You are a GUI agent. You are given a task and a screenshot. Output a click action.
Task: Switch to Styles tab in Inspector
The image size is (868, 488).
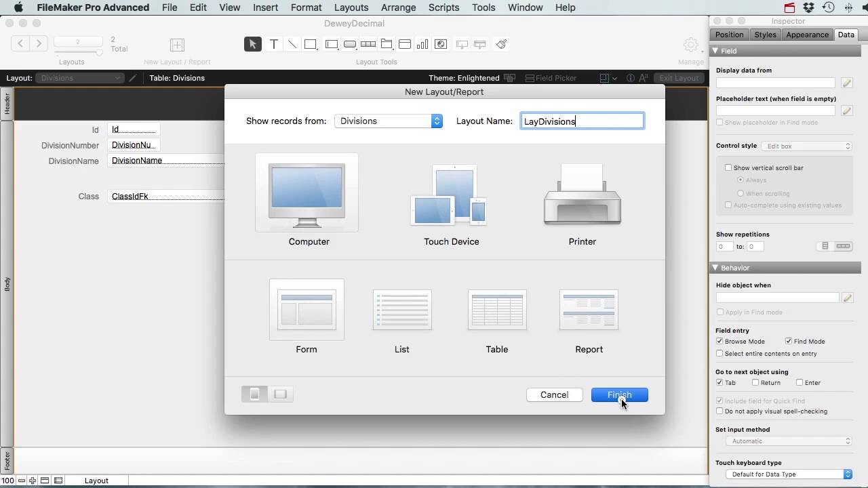(765, 35)
